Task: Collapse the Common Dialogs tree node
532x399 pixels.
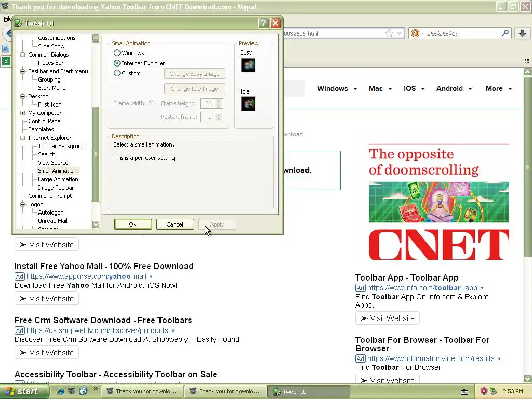Action: point(23,55)
